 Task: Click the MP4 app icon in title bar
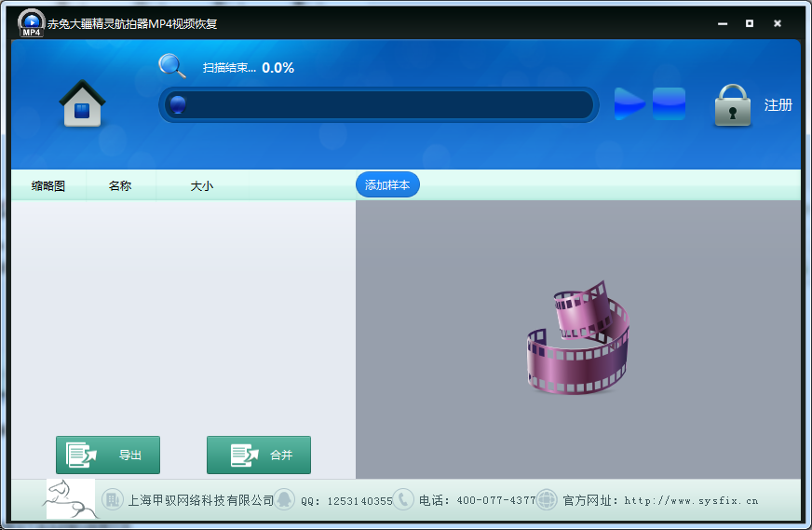point(31,22)
